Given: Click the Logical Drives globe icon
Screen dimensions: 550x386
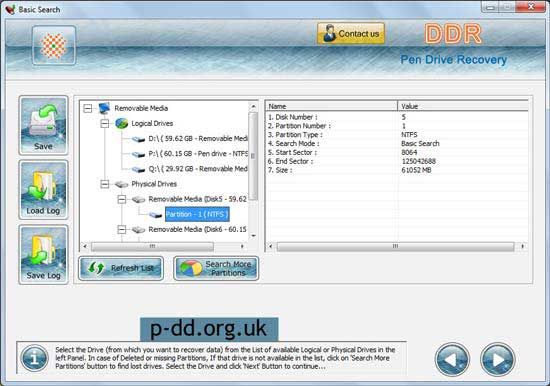Looking at the screenshot, I should coord(121,124).
